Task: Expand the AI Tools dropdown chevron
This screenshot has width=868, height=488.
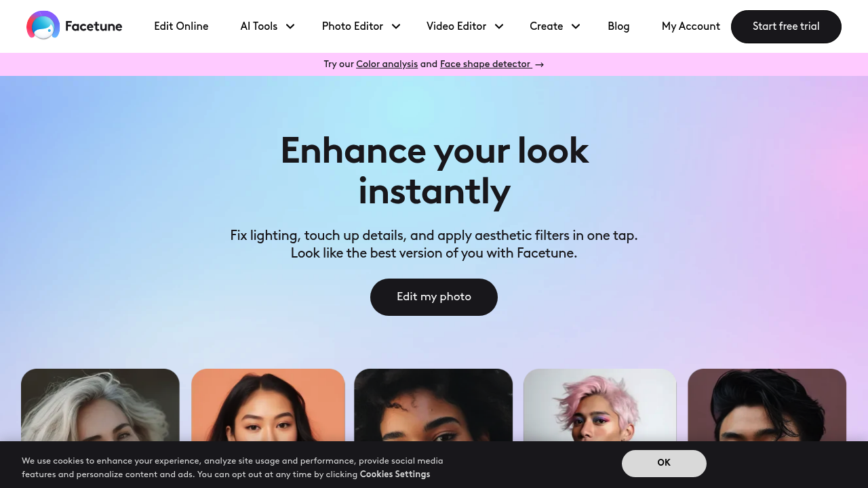Action: click(290, 26)
